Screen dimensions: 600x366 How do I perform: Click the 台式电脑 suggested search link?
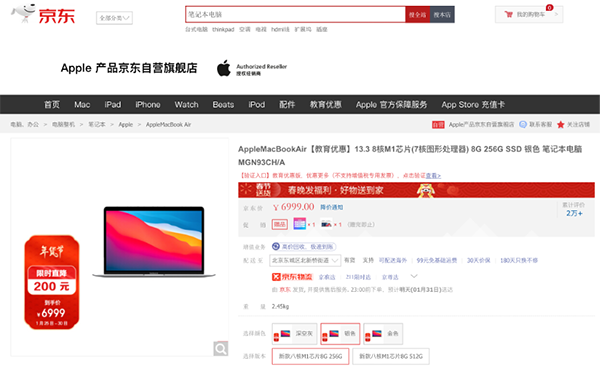tap(196, 29)
